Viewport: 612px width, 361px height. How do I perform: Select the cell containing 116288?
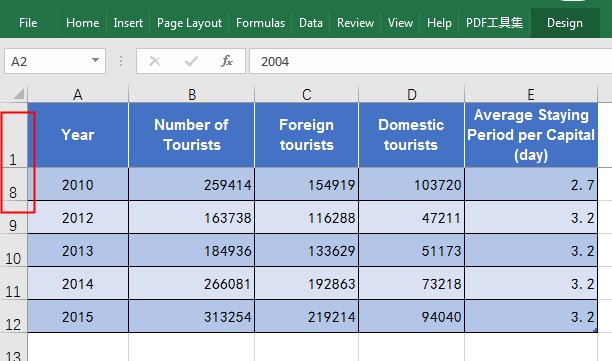pyautogui.click(x=306, y=218)
